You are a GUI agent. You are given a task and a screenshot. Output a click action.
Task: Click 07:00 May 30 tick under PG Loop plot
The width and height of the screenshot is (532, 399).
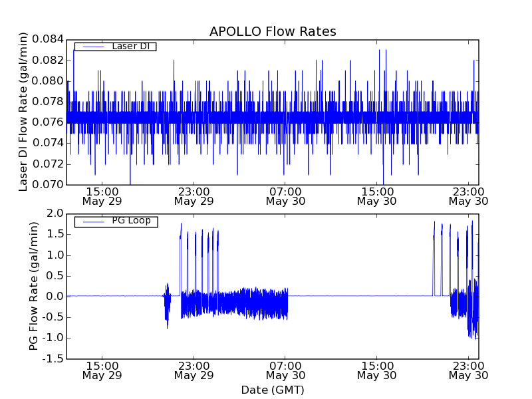tap(285, 370)
